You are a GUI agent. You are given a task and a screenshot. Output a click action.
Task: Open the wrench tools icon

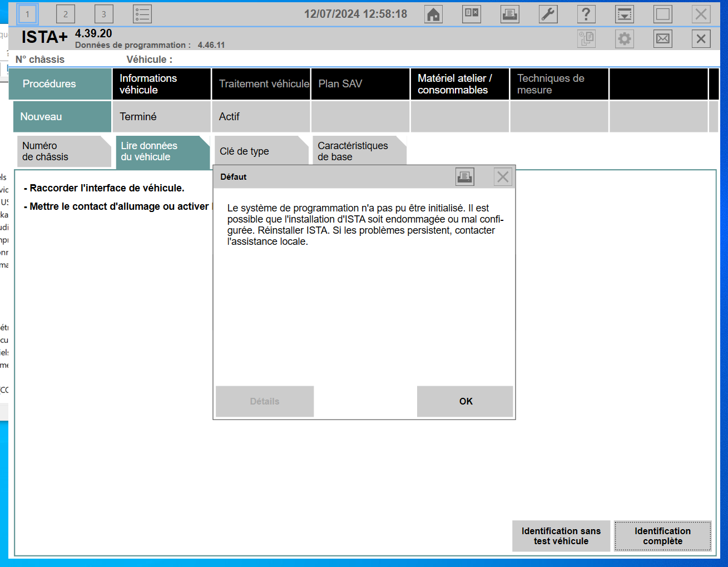pyautogui.click(x=548, y=14)
